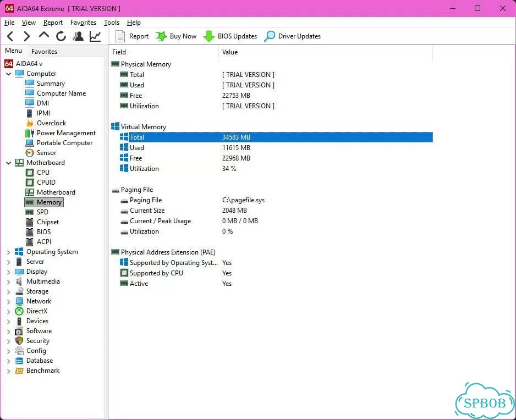Select the SPD item in the tree
Image resolution: width=516 pixels, height=420 pixels.
[x=42, y=212]
